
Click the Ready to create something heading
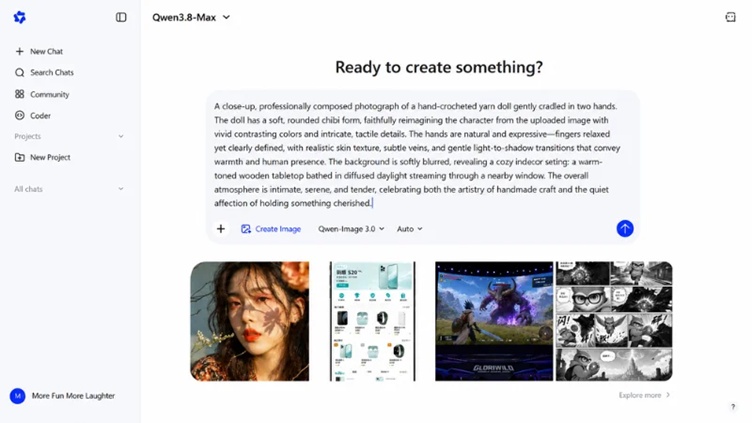[439, 67]
